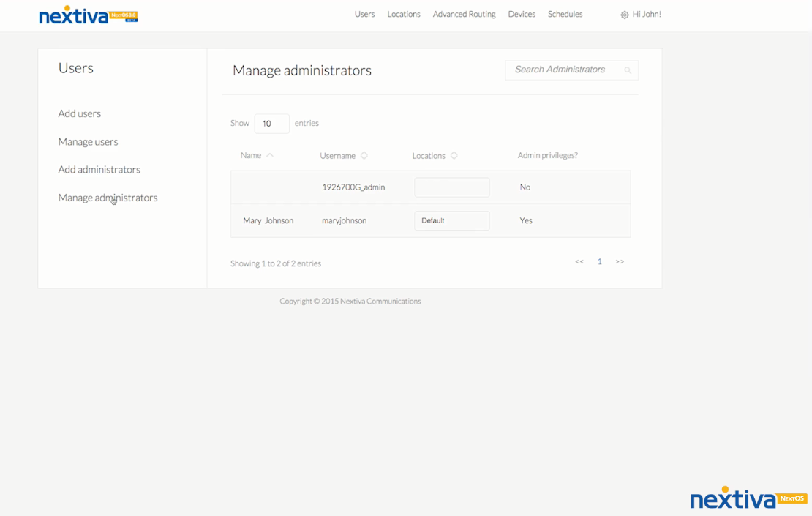812x516 pixels.
Task: Open the Devices section
Action: 522,14
